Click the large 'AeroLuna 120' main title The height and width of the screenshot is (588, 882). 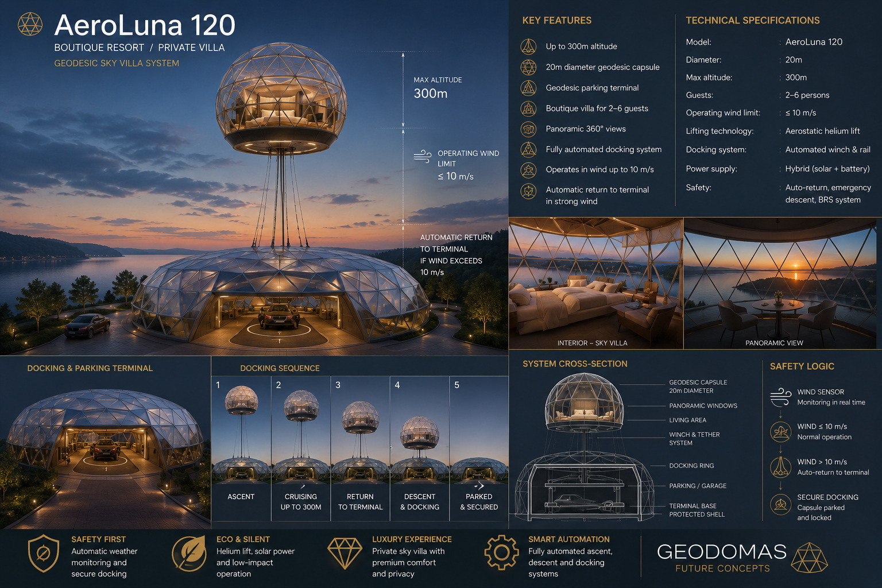[x=145, y=25]
